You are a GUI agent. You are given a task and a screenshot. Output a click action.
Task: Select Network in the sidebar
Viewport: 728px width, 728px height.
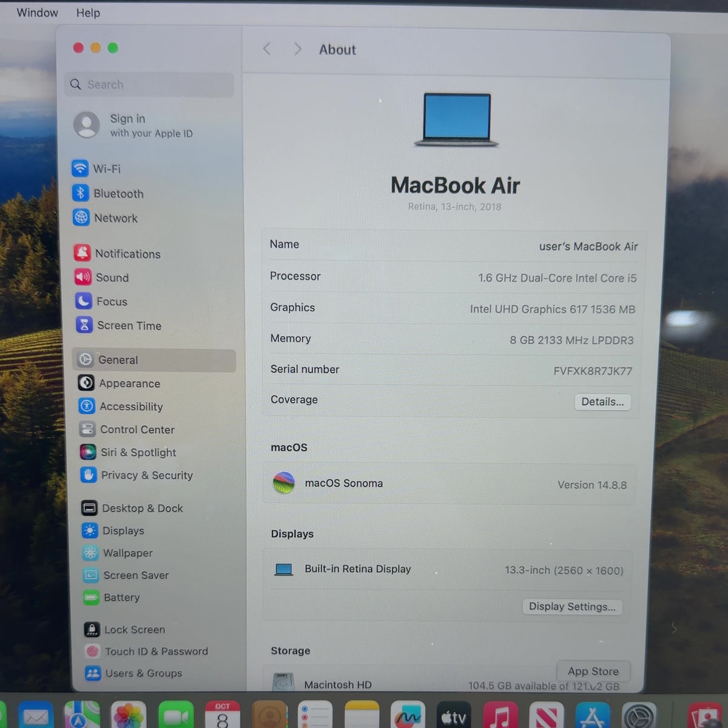point(106,218)
